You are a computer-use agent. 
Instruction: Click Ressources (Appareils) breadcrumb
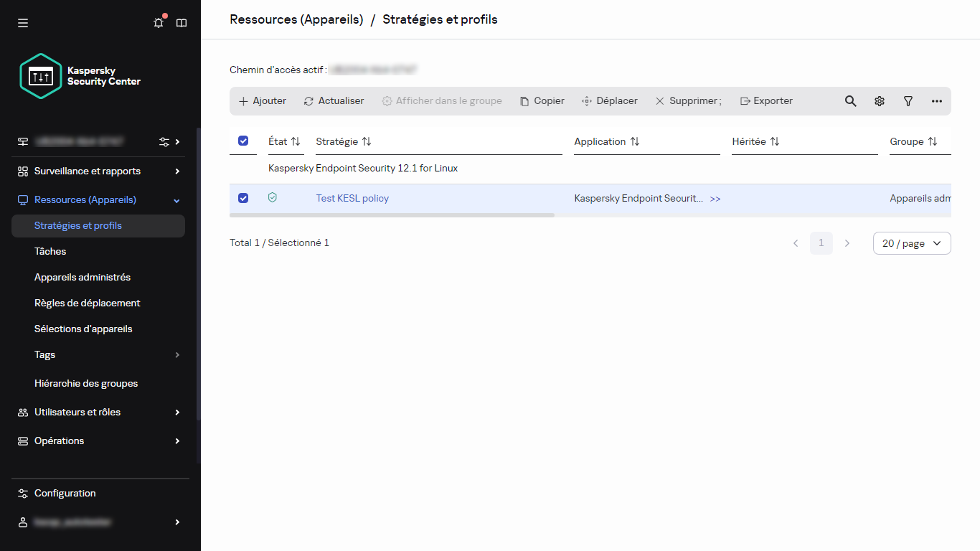[x=296, y=19]
